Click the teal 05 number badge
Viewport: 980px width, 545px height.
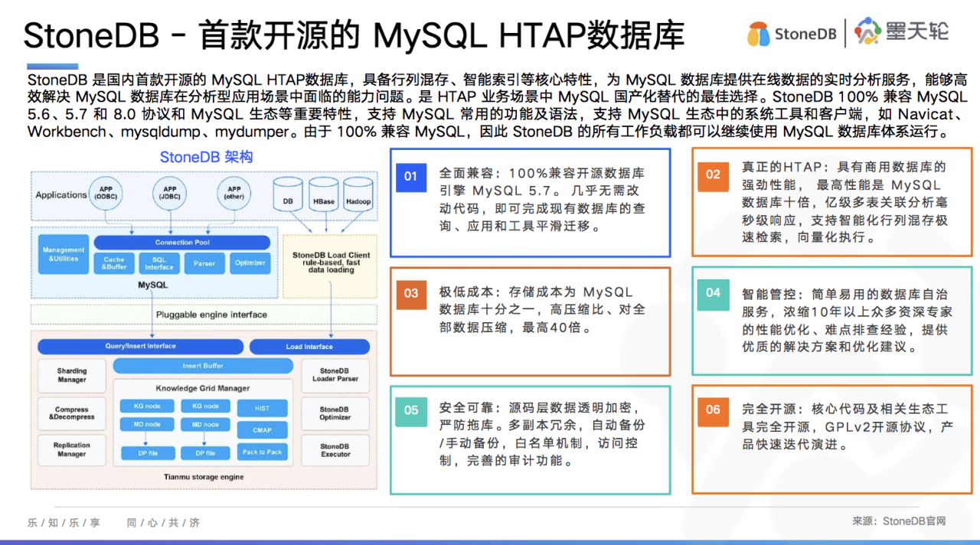pyautogui.click(x=411, y=410)
